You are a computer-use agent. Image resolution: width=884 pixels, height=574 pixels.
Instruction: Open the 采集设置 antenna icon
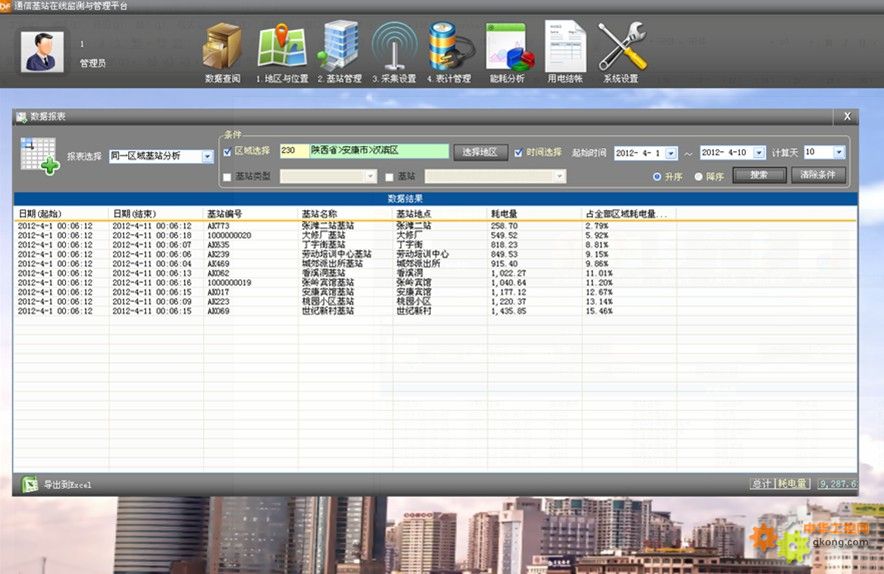tap(394, 46)
